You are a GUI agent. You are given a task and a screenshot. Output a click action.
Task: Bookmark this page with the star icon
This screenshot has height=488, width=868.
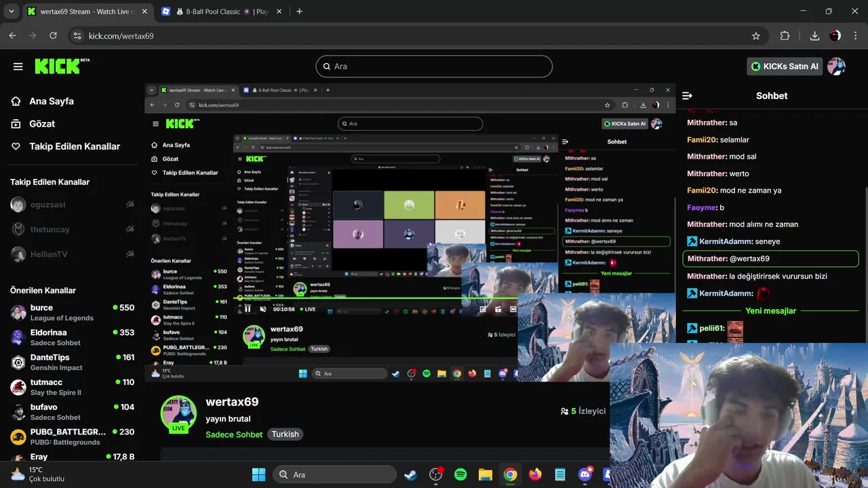756,36
